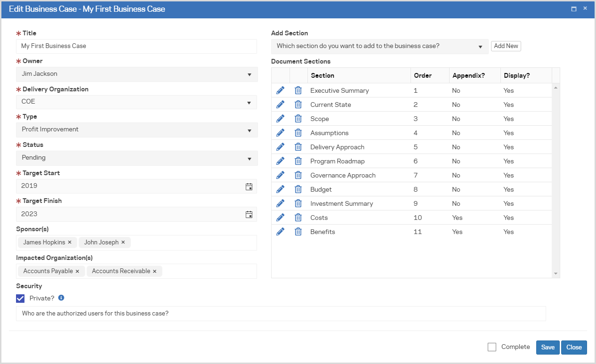This screenshot has height=364, width=596.
Task: Open Target Finish calendar picker
Action: click(249, 215)
